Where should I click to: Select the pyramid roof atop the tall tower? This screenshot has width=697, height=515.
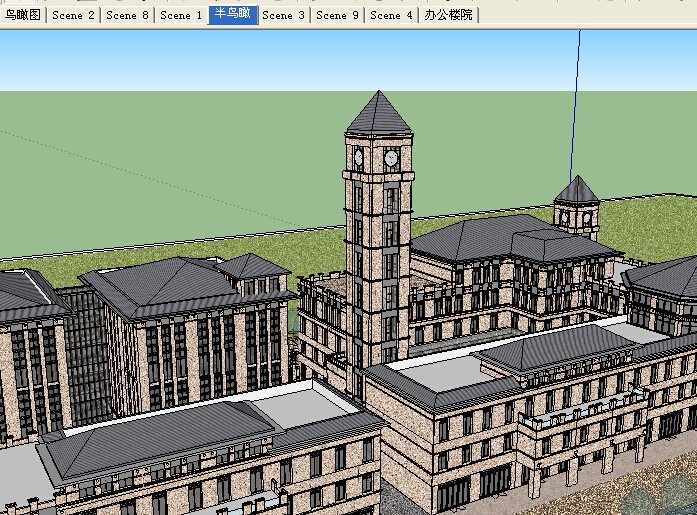pyautogui.click(x=379, y=112)
